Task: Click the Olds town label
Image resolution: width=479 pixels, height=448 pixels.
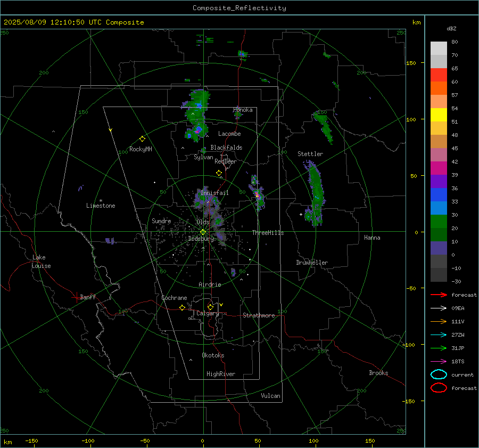Action: 203,222
